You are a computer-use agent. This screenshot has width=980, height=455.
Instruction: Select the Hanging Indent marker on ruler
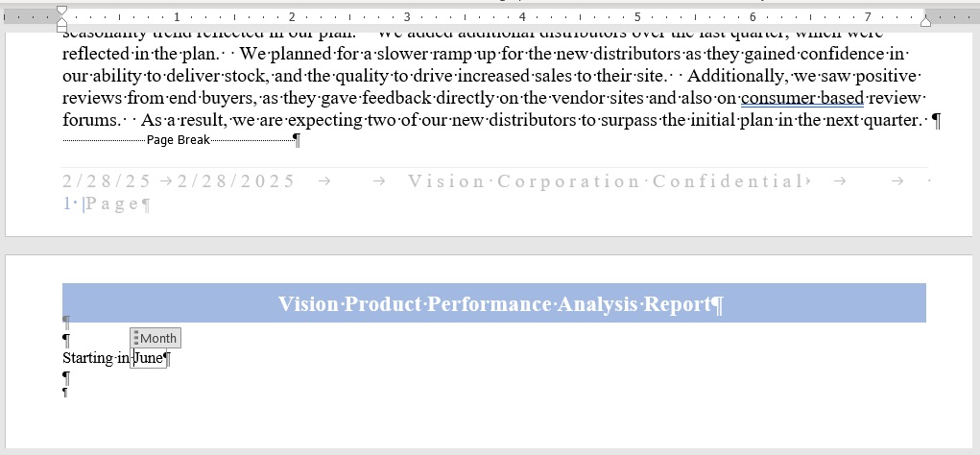(61, 21)
